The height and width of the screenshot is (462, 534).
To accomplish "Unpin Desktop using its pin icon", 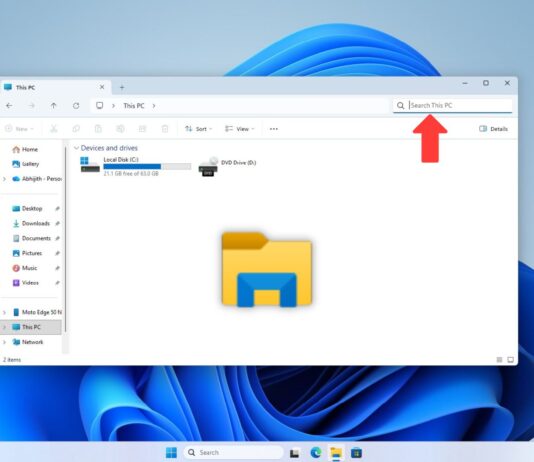I will [x=58, y=208].
